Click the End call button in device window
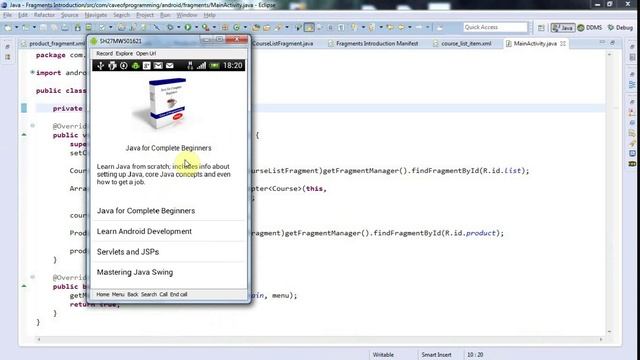Screen dimensions: 640x360 [179, 294]
